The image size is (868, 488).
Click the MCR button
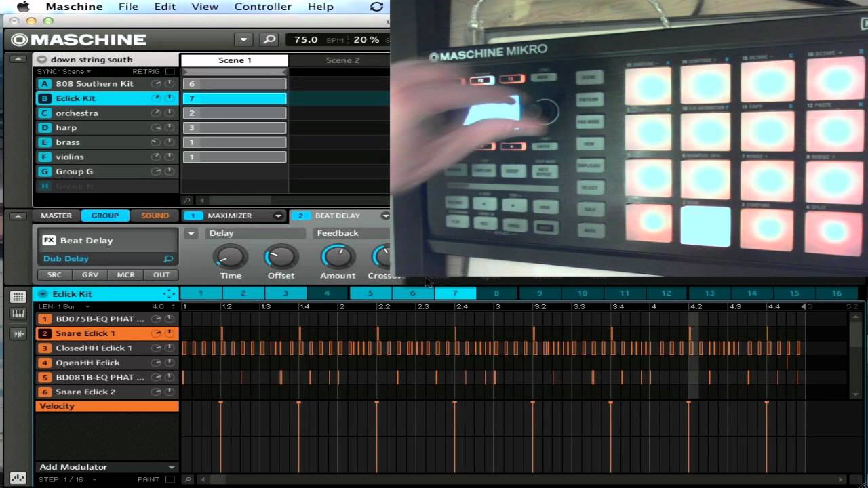pyautogui.click(x=125, y=275)
